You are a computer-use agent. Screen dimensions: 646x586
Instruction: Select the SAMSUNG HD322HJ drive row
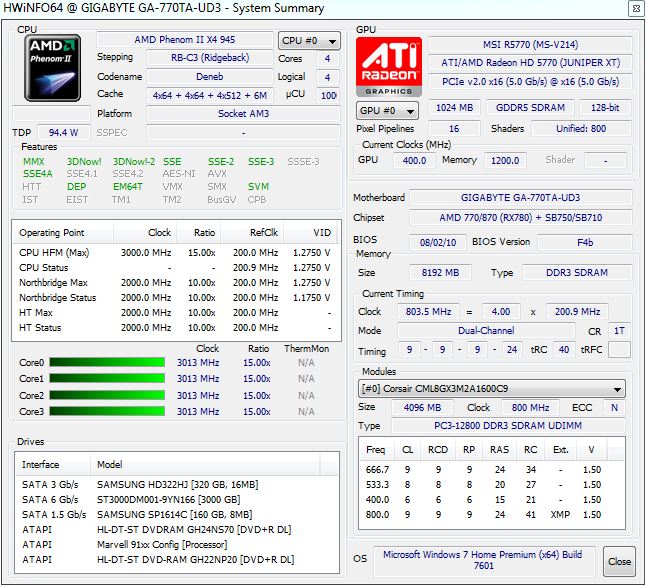[x=177, y=484]
